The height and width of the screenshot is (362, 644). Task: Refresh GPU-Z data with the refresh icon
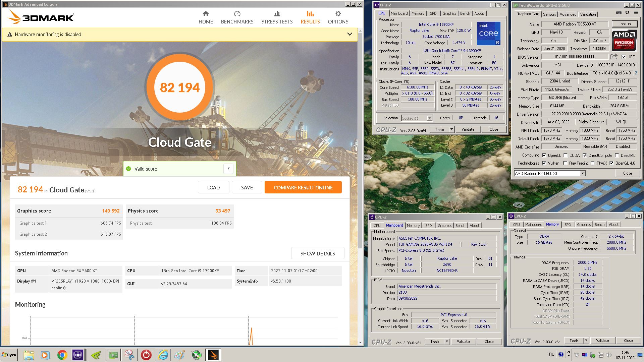pyautogui.click(x=627, y=13)
